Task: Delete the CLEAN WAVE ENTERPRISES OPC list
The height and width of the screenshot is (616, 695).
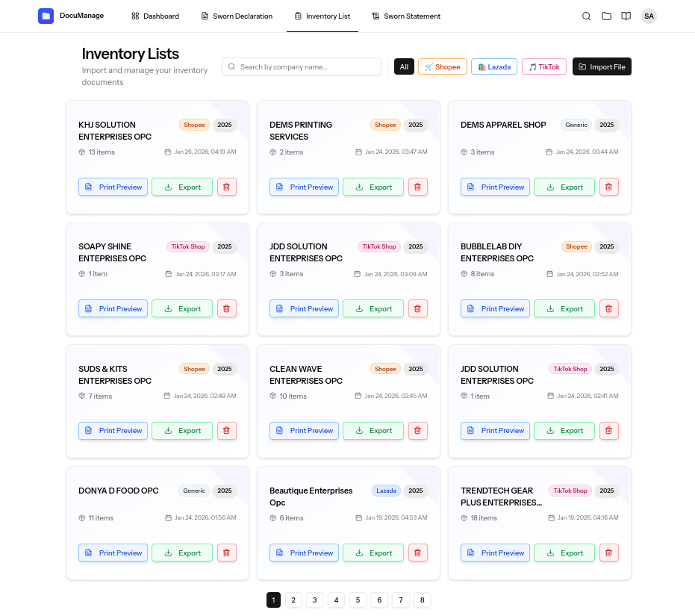Action: pos(417,431)
